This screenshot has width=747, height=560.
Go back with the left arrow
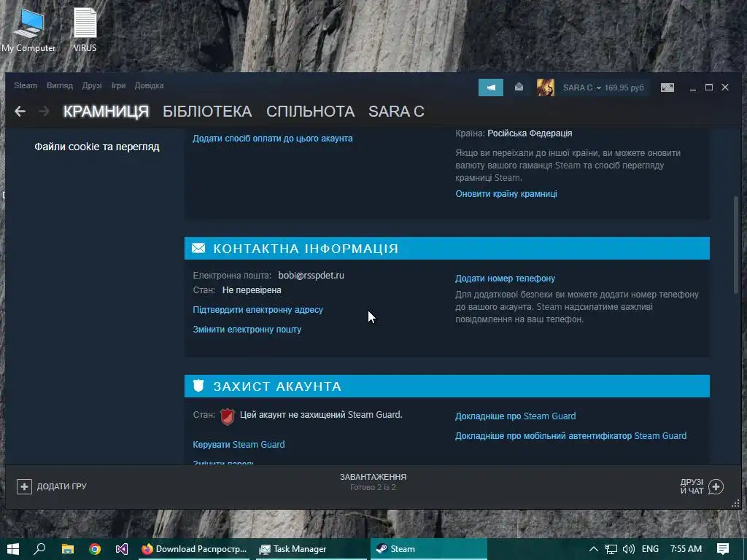coord(20,112)
